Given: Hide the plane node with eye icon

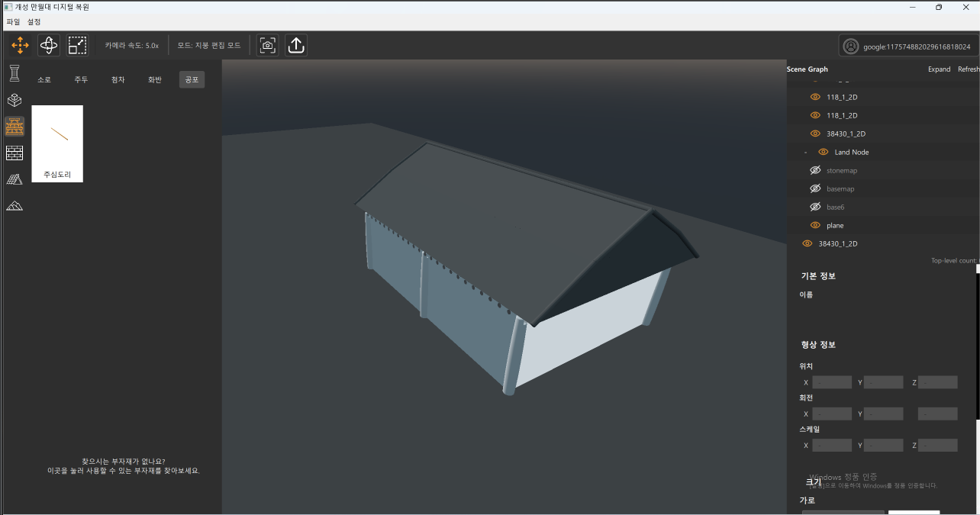Looking at the screenshot, I should point(814,226).
